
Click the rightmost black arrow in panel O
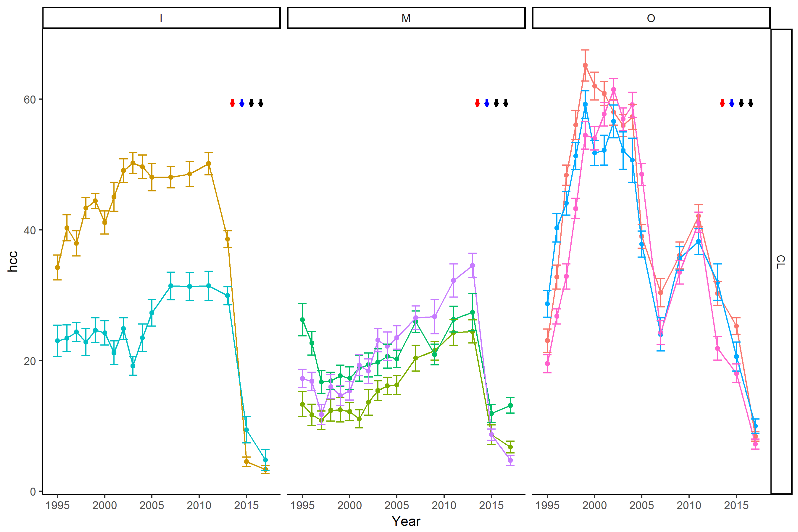point(751,103)
